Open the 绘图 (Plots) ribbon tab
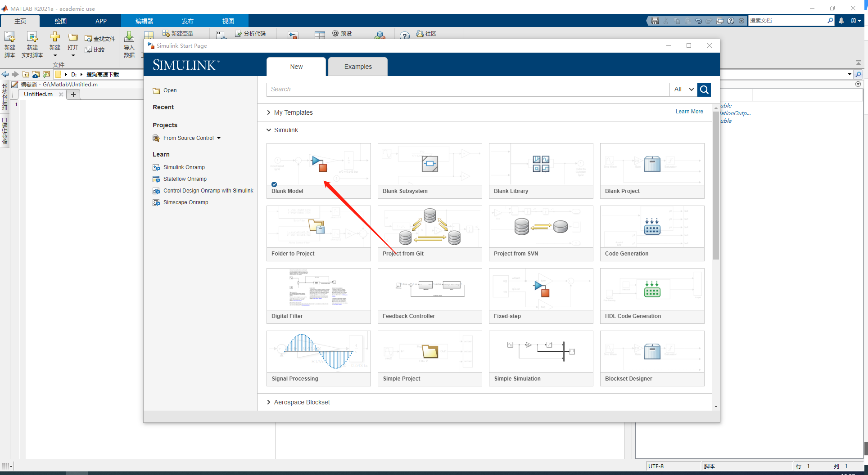 (60, 21)
